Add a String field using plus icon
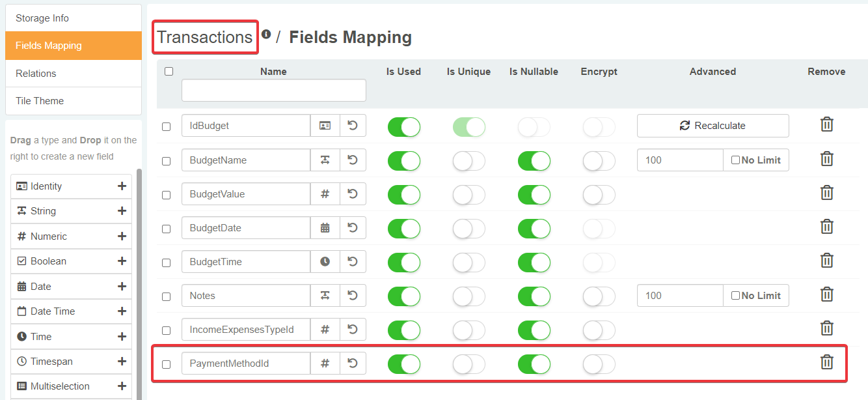The image size is (868, 400). point(122,211)
